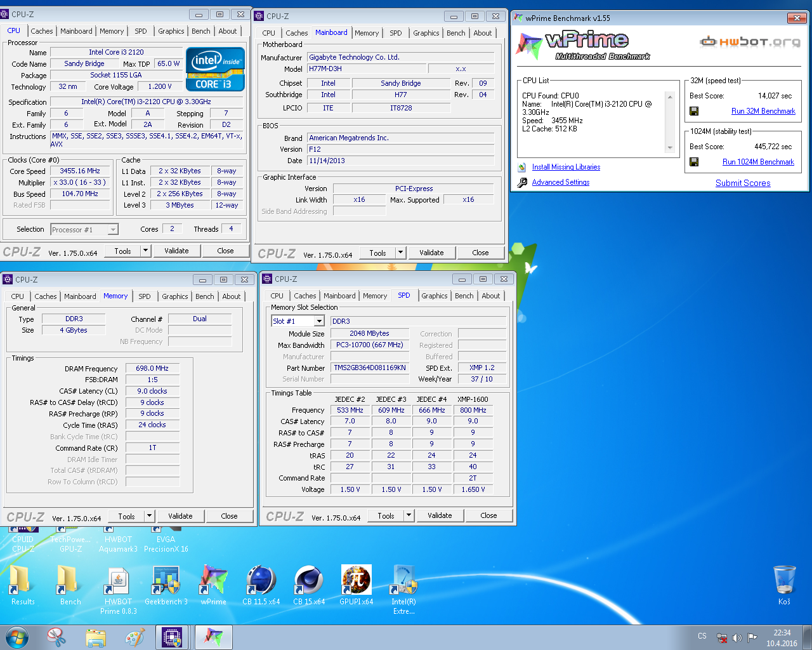Save the 32M best score (floppy icon)
Screen dimensions: 812x650
(694, 111)
